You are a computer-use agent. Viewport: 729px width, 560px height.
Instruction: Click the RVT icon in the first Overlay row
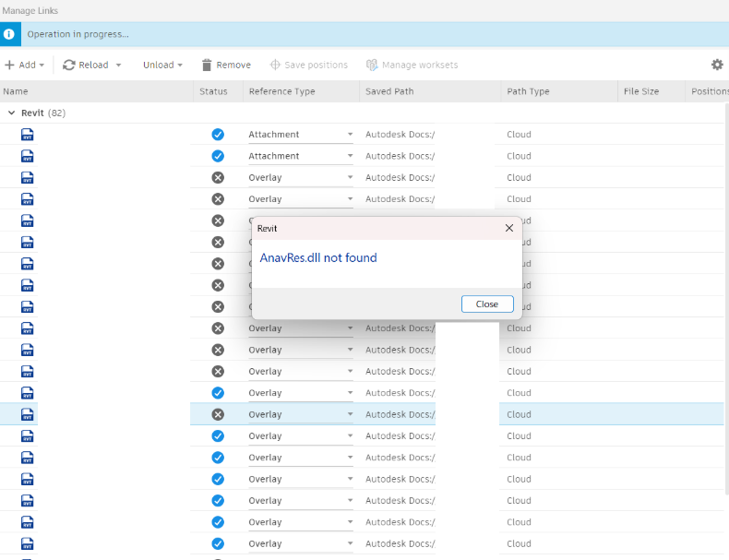point(28,177)
